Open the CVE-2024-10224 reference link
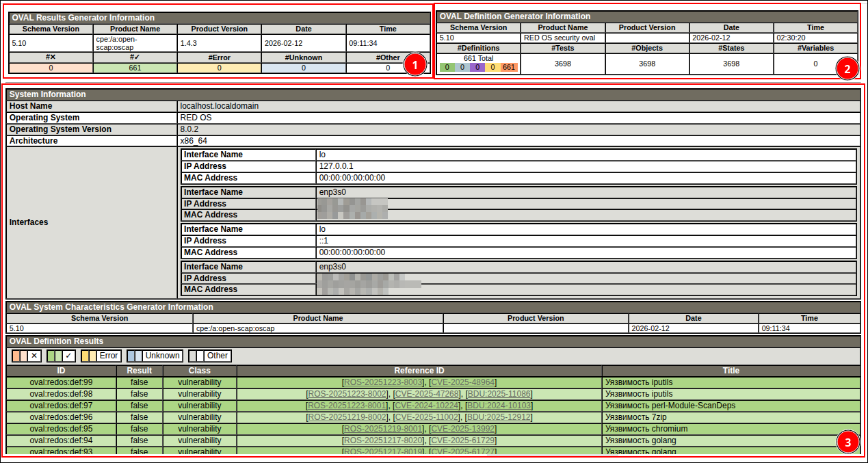 point(427,406)
